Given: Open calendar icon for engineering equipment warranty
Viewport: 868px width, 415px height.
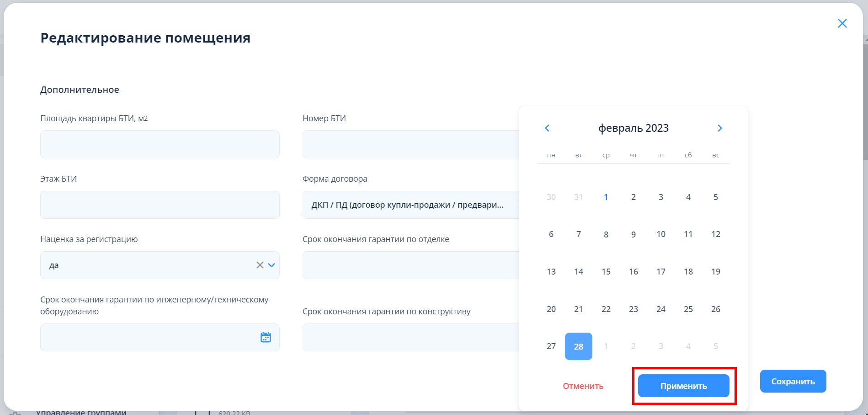Looking at the screenshot, I should tap(266, 337).
